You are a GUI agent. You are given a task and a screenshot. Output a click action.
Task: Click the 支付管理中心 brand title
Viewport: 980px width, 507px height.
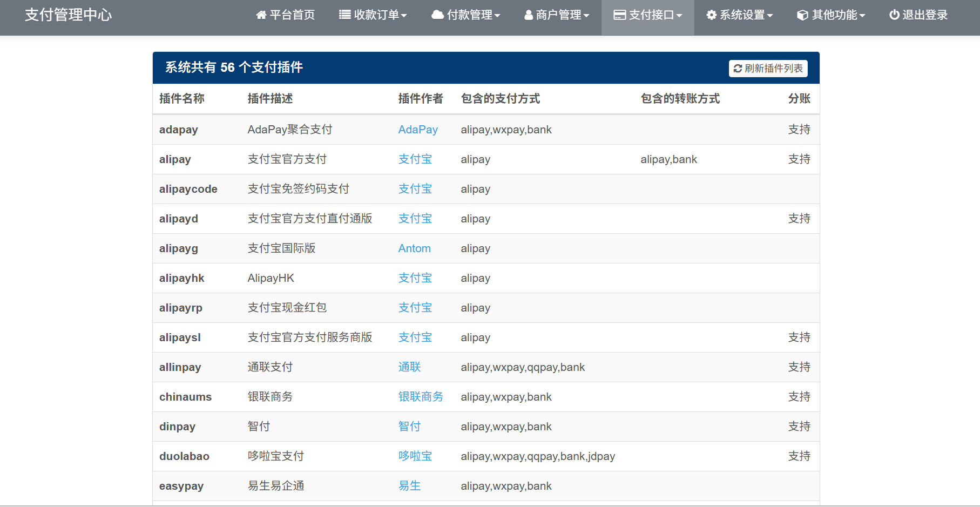pos(69,15)
